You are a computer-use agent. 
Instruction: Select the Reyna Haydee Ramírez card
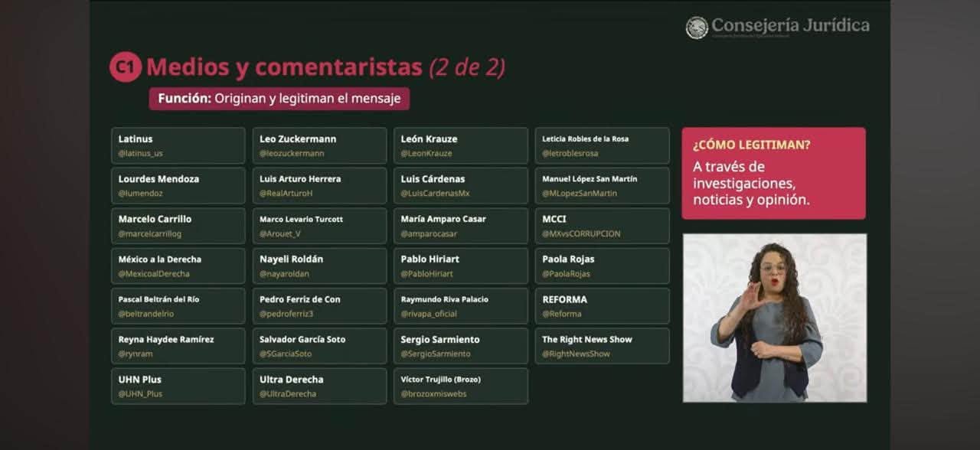(x=178, y=346)
